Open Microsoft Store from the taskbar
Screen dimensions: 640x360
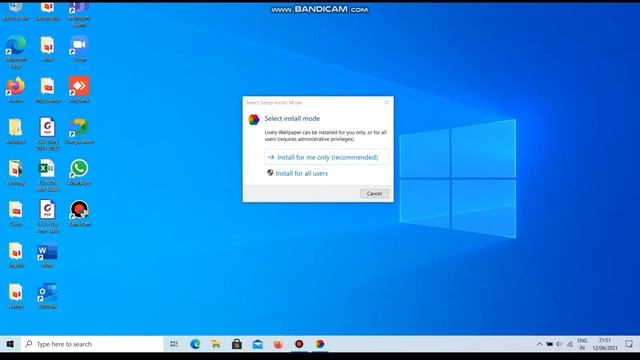237,344
